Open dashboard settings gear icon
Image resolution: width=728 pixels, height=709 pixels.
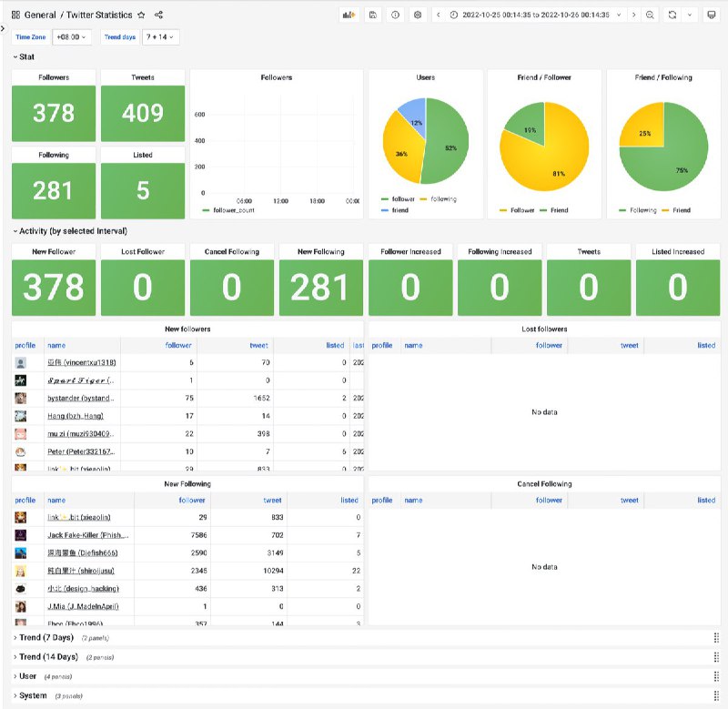tap(418, 15)
